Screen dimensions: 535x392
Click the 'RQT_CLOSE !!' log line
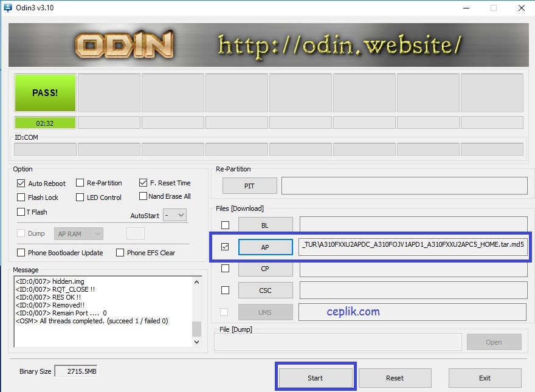tap(55, 289)
